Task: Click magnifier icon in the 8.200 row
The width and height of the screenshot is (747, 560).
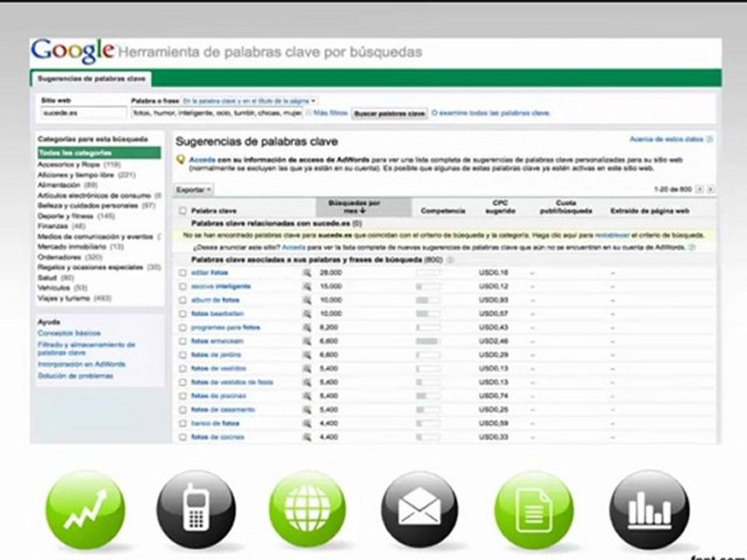Action: (307, 327)
